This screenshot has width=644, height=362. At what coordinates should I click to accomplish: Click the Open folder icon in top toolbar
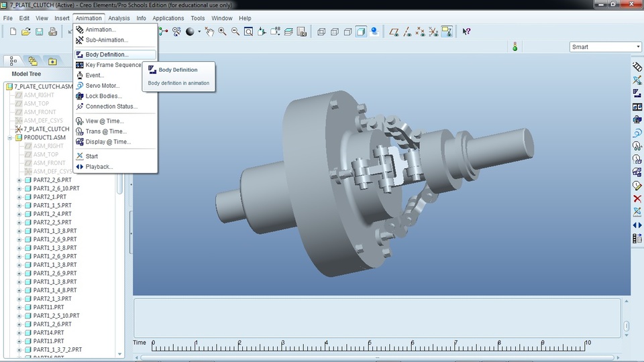(26, 32)
